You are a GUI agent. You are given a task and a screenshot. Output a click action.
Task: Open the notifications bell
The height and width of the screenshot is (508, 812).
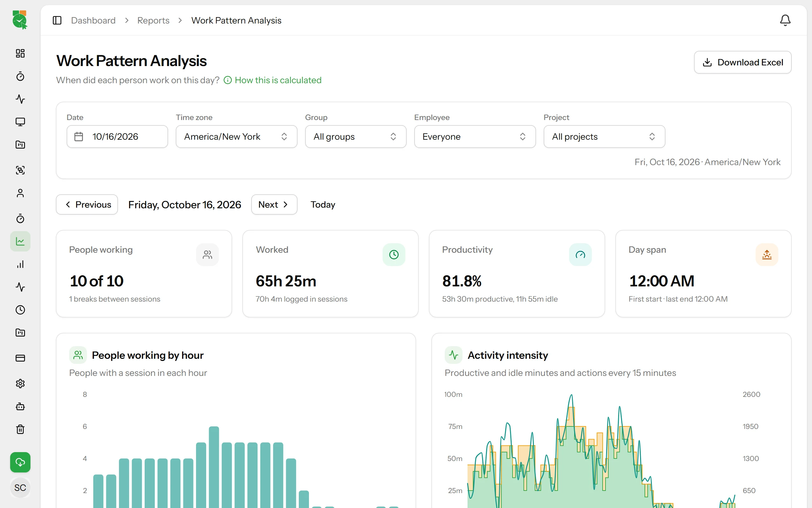(x=785, y=21)
